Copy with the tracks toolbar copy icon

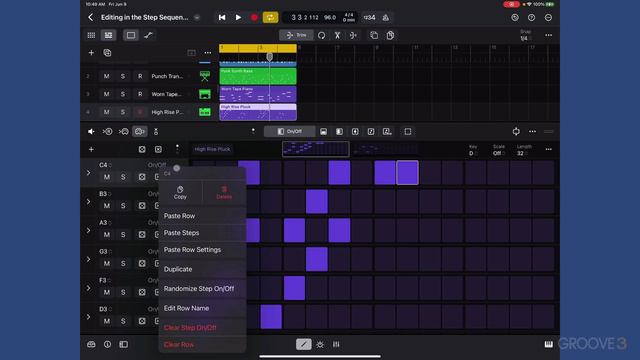[x=374, y=36]
